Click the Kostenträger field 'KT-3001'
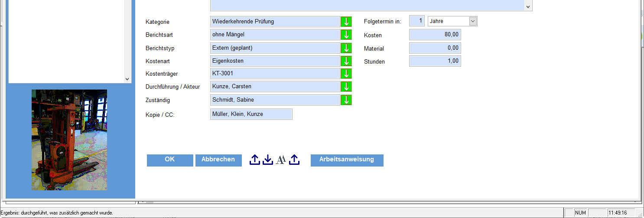 [x=275, y=74]
